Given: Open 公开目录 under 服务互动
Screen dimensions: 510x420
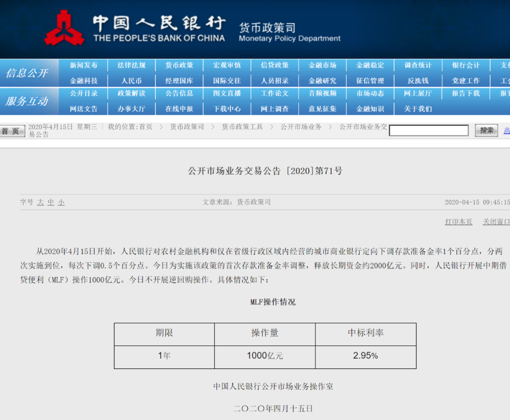Looking at the screenshot, I should click(84, 93).
